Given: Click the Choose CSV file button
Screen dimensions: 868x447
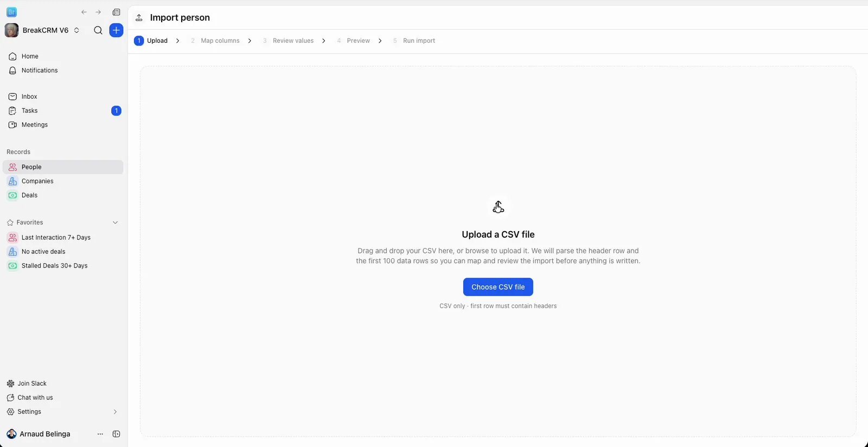Looking at the screenshot, I should (x=498, y=287).
